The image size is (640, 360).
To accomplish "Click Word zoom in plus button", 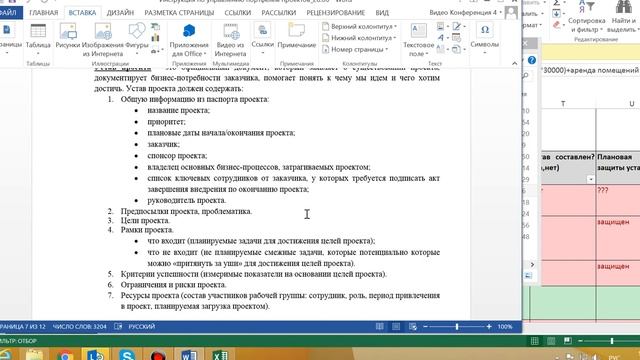I will point(489,327).
